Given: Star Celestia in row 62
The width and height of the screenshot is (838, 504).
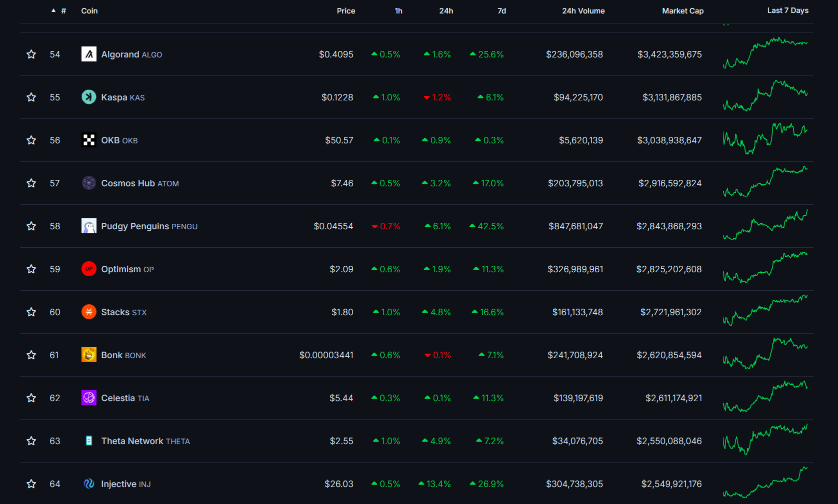Looking at the screenshot, I should [x=31, y=398].
